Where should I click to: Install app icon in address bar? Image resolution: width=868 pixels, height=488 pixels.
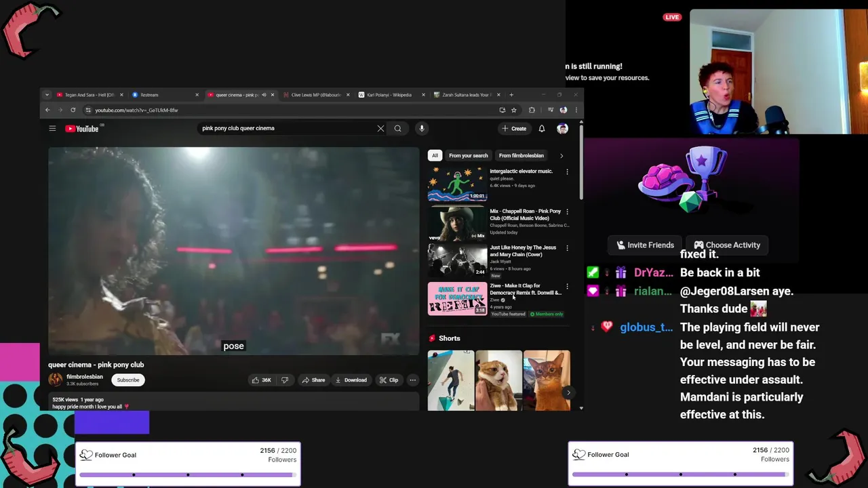tap(502, 110)
